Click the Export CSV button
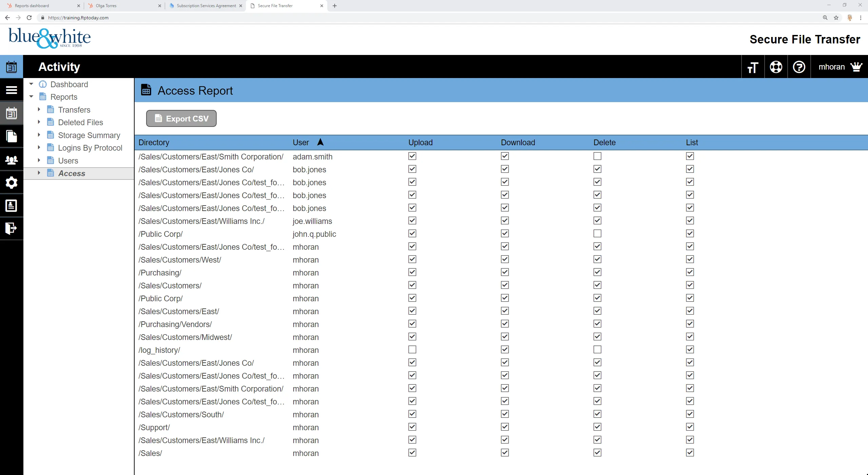 coord(181,118)
